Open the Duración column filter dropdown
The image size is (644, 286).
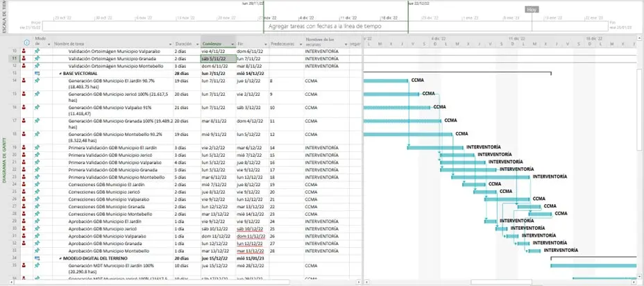[x=197, y=43]
